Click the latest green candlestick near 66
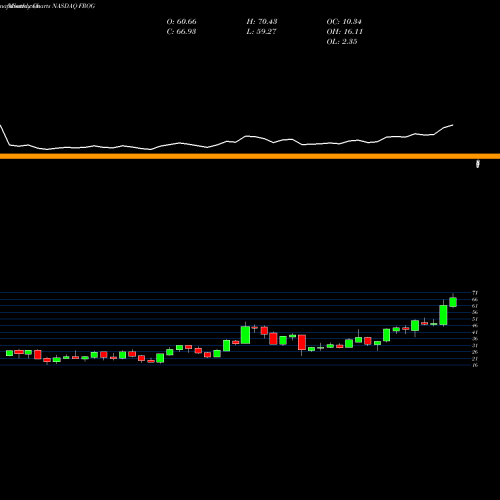500x500 pixels. coord(453,302)
